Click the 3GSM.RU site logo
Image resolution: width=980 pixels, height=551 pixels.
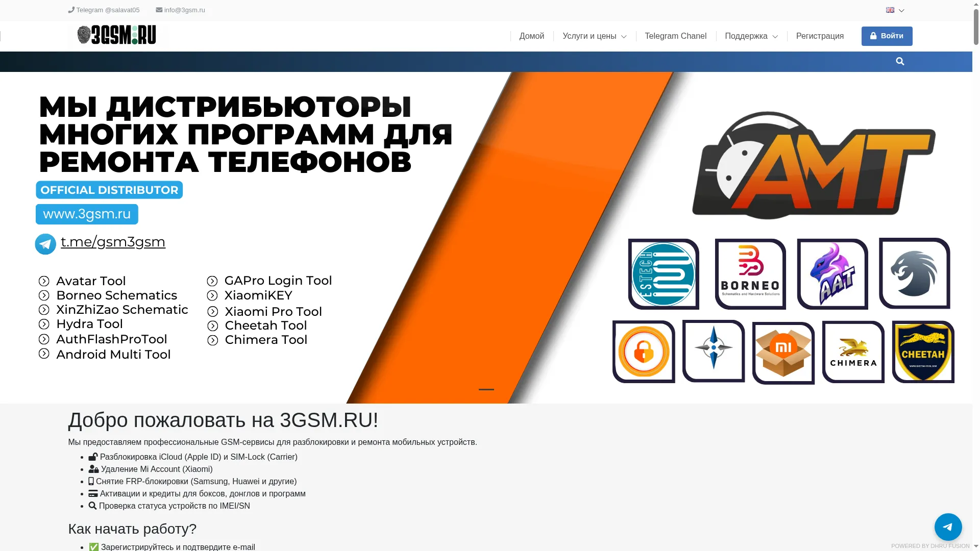coord(118,35)
